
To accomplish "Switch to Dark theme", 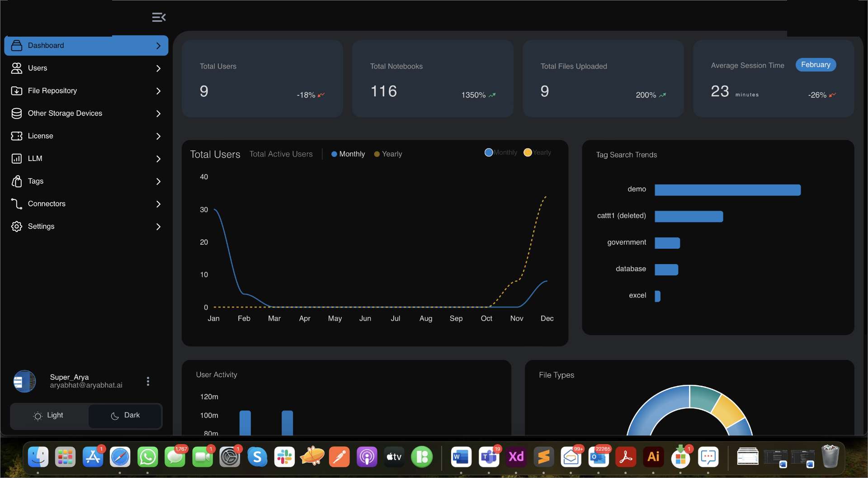I will pos(125,416).
